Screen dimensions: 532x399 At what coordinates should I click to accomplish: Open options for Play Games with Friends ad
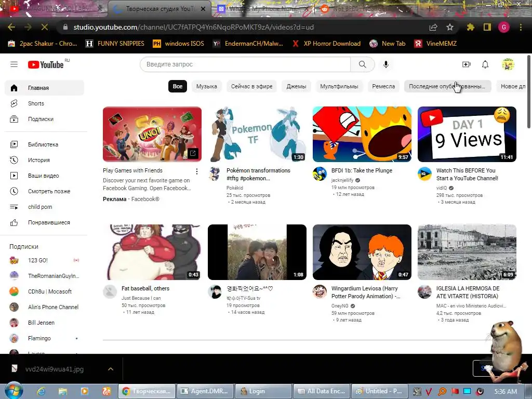click(x=196, y=171)
